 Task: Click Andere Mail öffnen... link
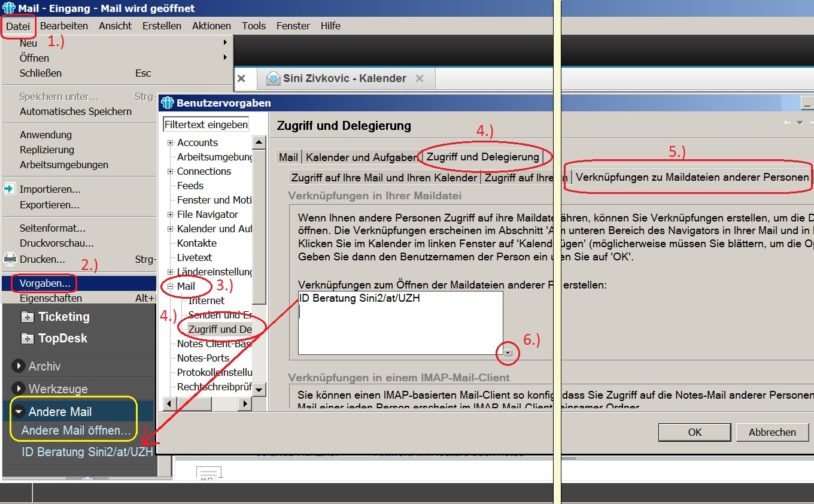[76, 430]
